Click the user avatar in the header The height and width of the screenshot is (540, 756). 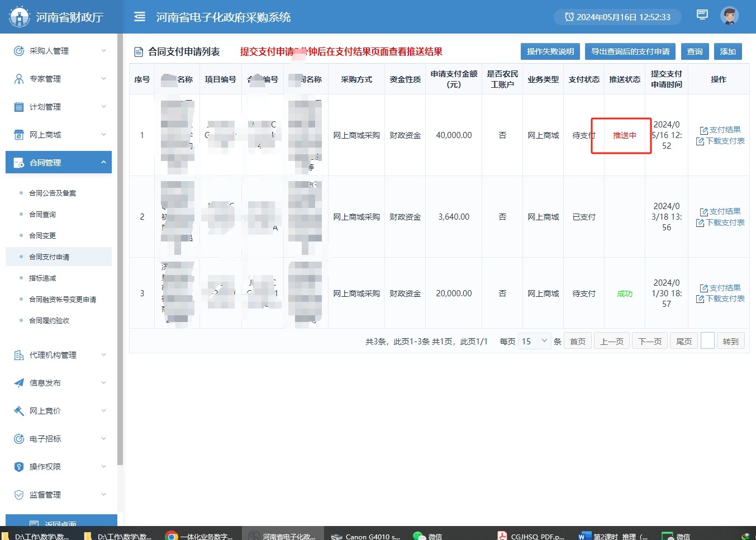(730, 16)
